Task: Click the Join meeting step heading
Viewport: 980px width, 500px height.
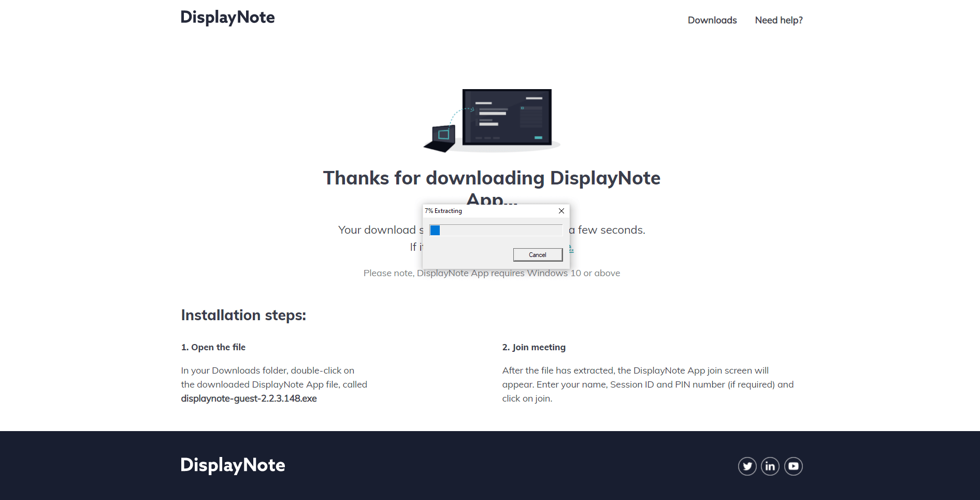Action: [534, 347]
